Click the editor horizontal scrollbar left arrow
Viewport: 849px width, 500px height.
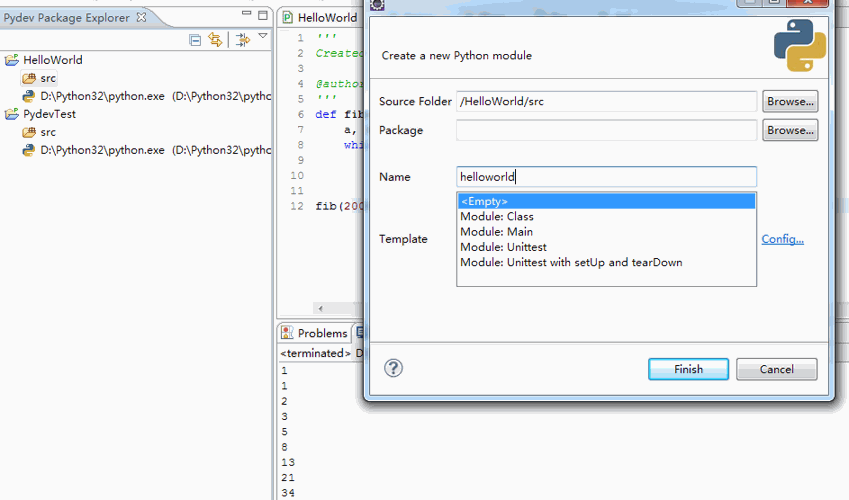[x=321, y=308]
